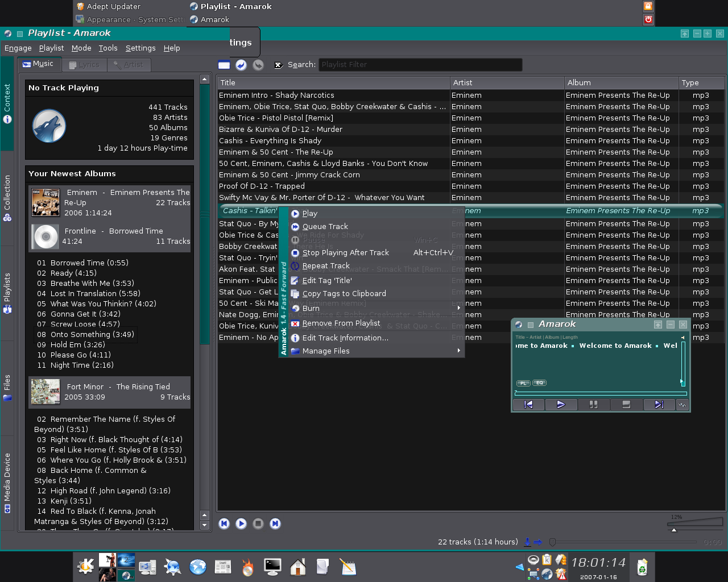Open the Collection sidebar tab
The height and width of the screenshot is (582, 728).
pyautogui.click(x=7, y=198)
